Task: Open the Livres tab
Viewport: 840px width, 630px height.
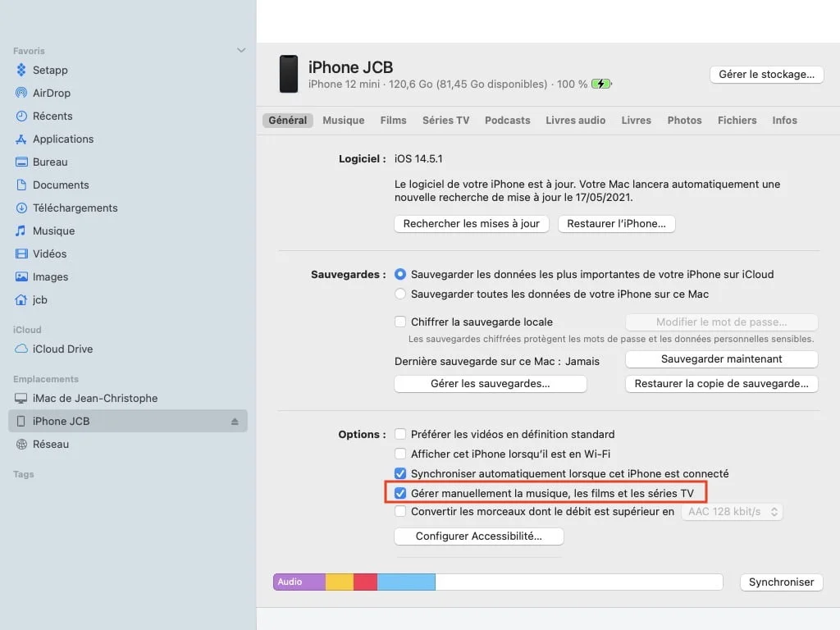Action: [636, 121]
